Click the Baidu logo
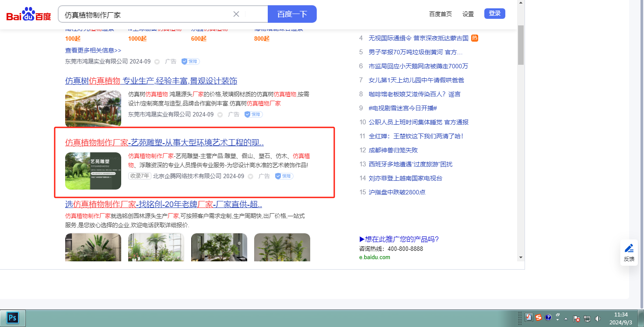The width and height of the screenshot is (644, 327). (28, 14)
